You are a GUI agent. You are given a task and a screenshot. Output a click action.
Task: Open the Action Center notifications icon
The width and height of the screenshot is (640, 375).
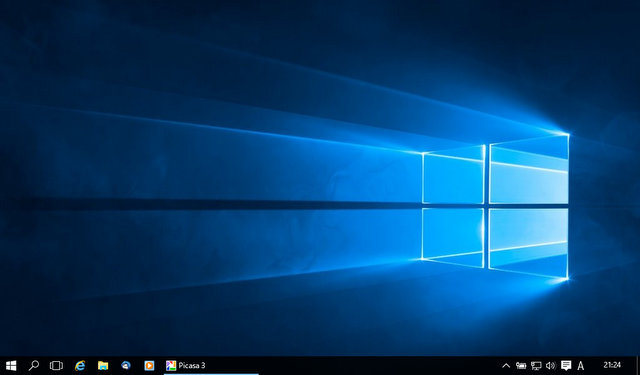(x=566, y=365)
